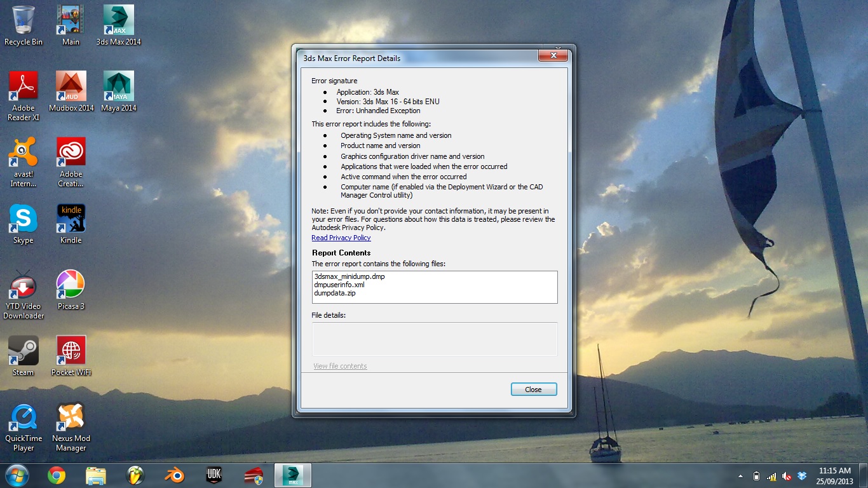Show hidden system tray icons
The width and height of the screenshot is (868, 488).
tap(740, 476)
